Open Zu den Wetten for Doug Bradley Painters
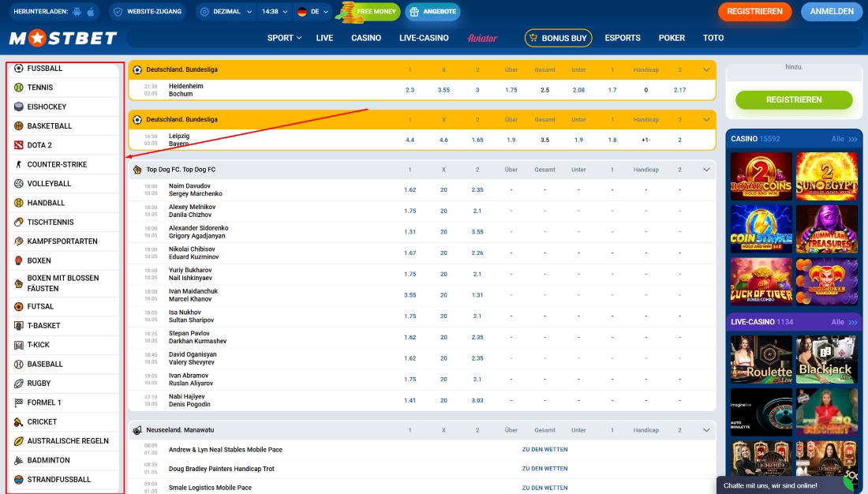Image resolution: width=868 pixels, height=494 pixels. pos(544,469)
